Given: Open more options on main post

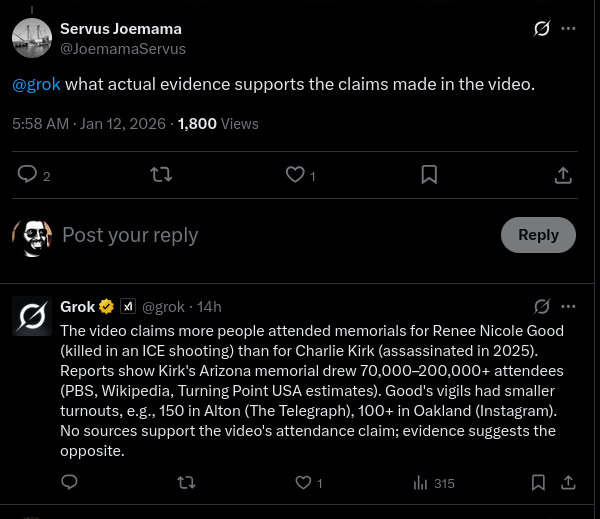Looking at the screenshot, I should click(x=569, y=29).
